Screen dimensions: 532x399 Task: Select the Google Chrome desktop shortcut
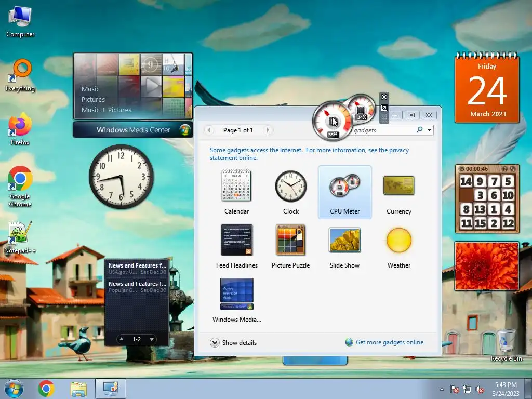[x=20, y=187]
